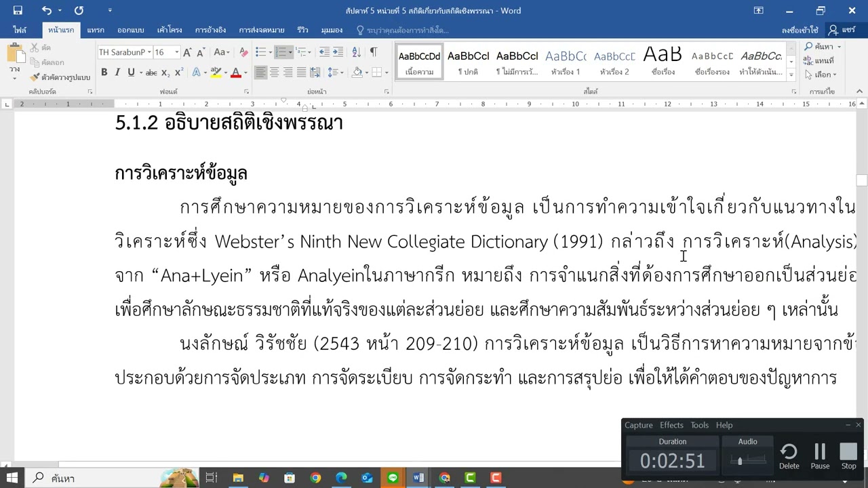Screen dimensions: 868x488
Task: Expand the Styles gallery more arrow
Action: [791, 73]
